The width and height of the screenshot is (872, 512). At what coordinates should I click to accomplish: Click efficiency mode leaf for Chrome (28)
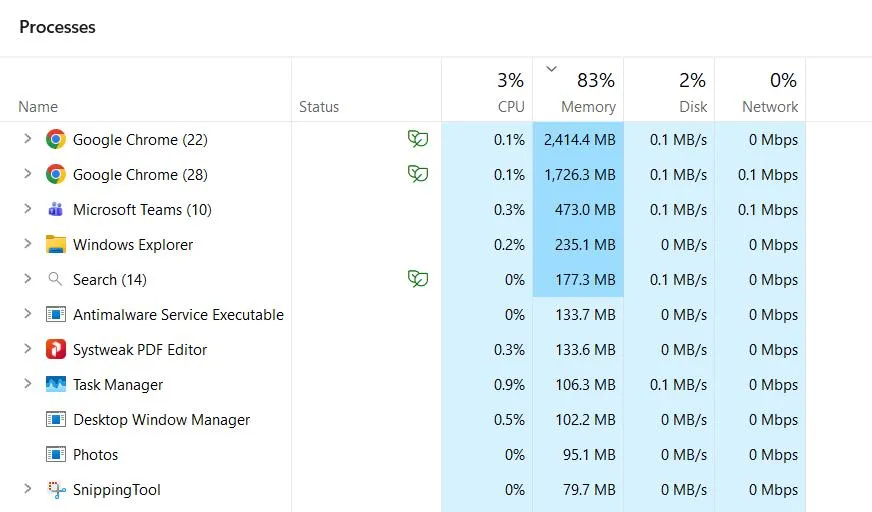418,173
